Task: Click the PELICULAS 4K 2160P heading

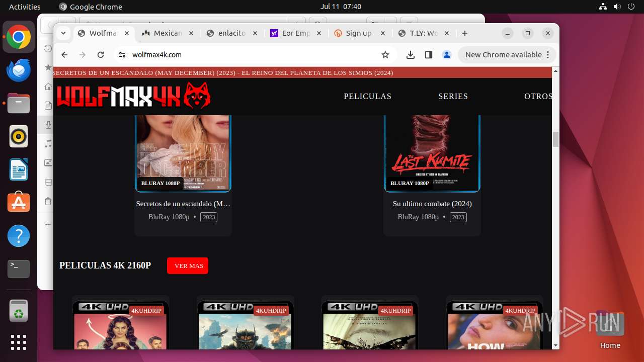Action: pyautogui.click(x=105, y=265)
